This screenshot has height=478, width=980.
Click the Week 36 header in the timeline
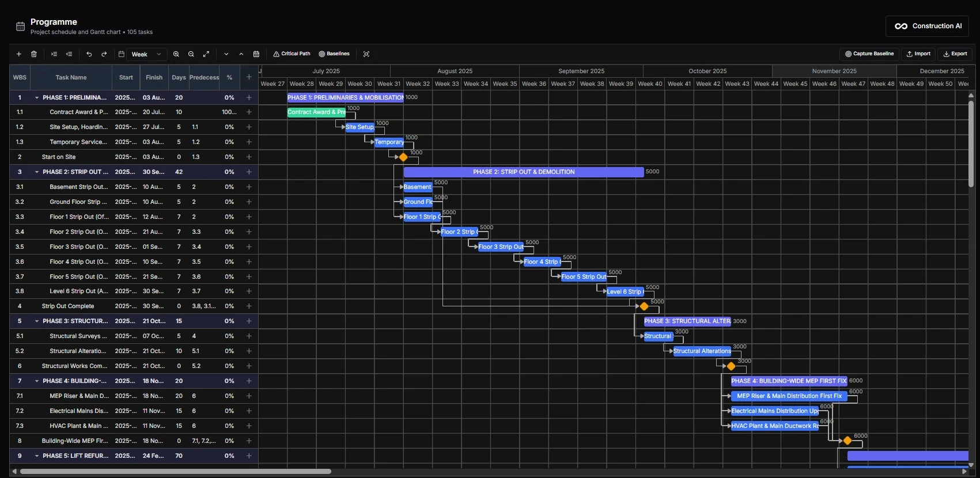click(534, 84)
